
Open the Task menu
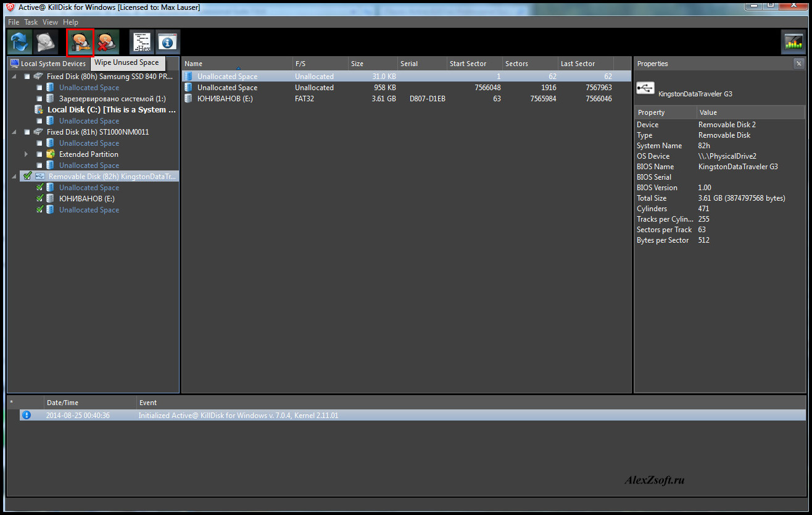pyautogui.click(x=31, y=22)
